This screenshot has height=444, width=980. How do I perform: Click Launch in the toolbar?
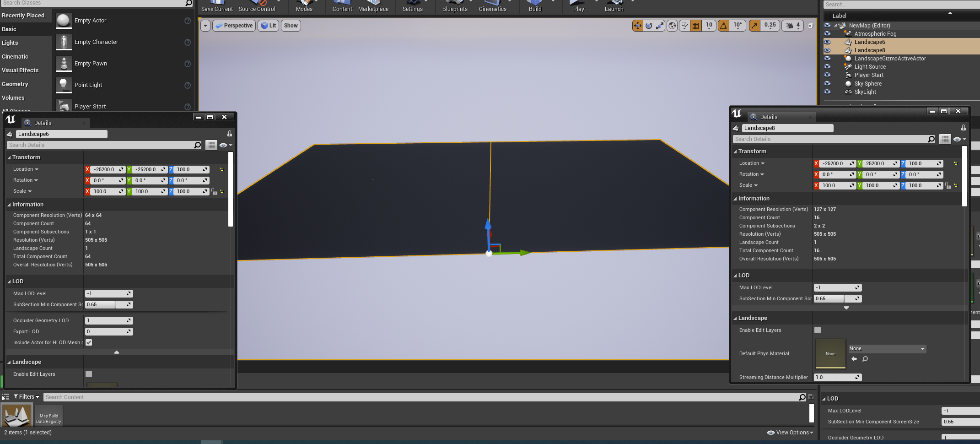point(614,6)
